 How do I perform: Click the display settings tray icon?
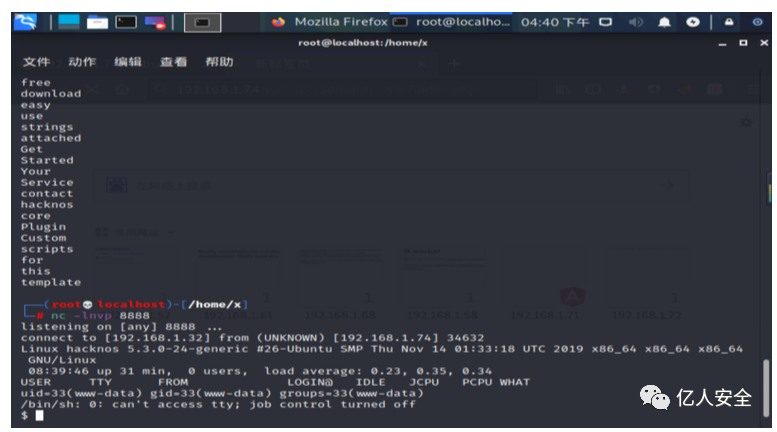[x=606, y=22]
